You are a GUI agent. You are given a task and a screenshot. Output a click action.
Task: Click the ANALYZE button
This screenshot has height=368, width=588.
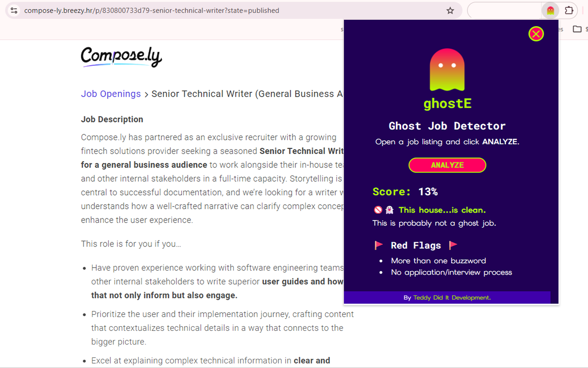[x=447, y=165]
